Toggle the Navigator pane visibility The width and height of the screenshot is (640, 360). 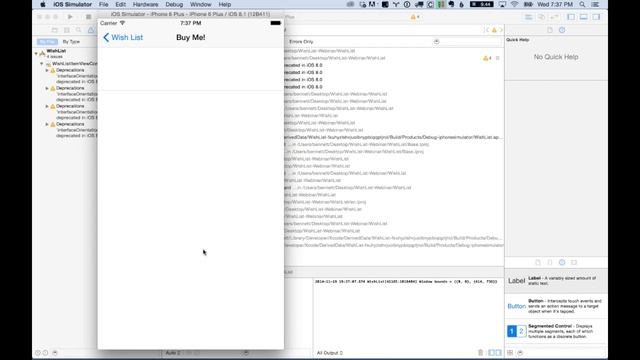[x=571, y=17]
